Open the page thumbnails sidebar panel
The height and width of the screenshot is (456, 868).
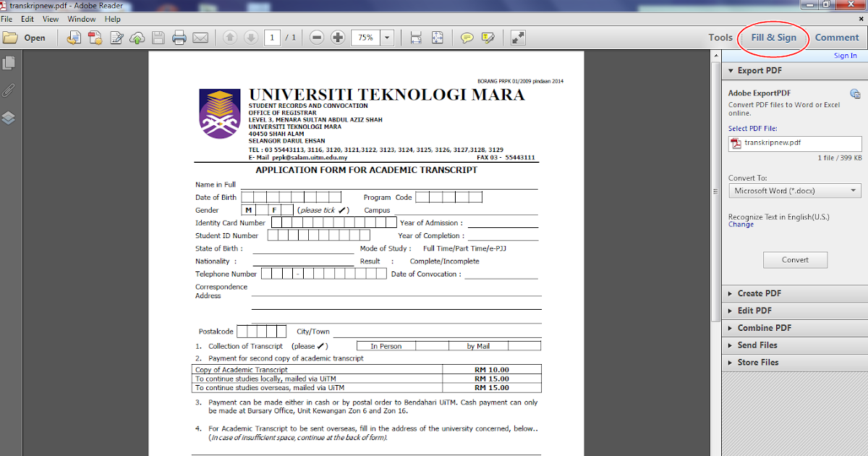coord(9,63)
